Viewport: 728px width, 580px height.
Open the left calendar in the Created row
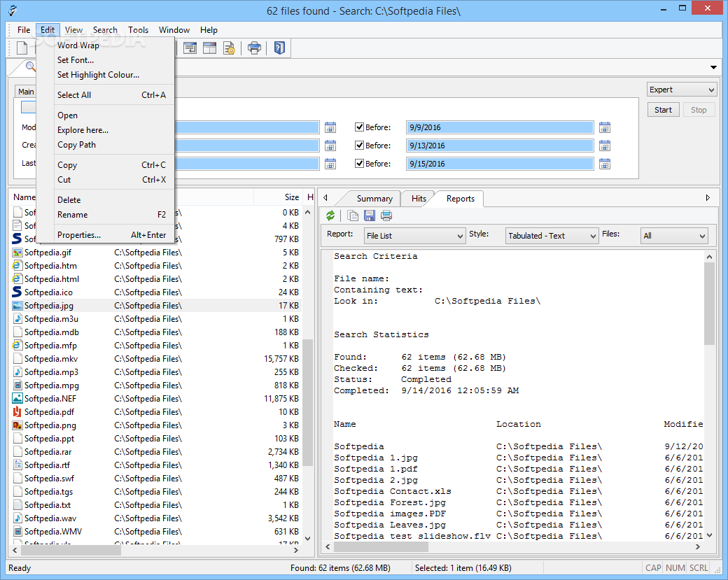(x=330, y=146)
